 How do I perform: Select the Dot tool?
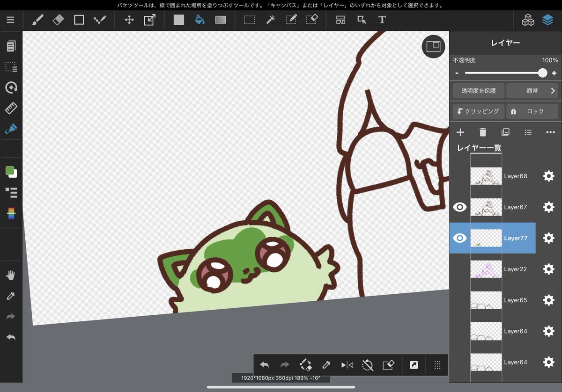point(100,20)
